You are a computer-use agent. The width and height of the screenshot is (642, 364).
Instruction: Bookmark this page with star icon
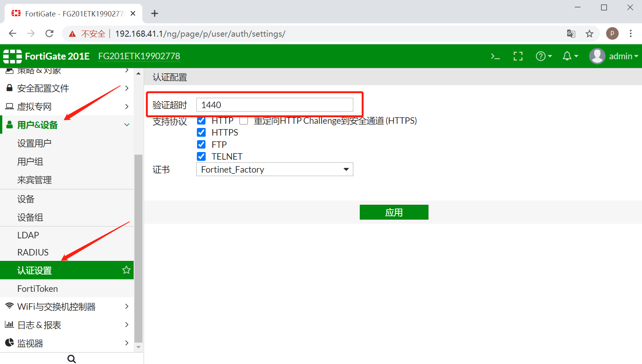[589, 34]
